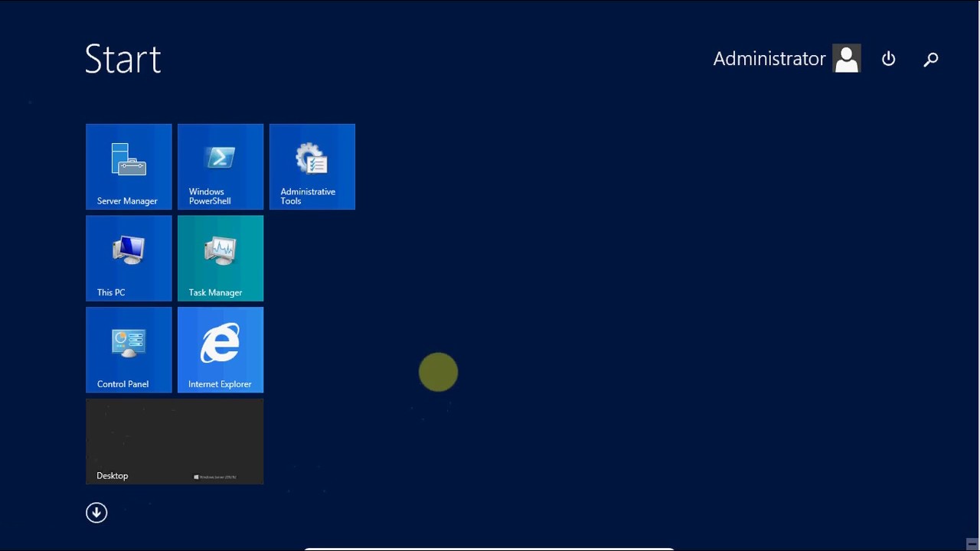Show all apps with the down arrow
Viewport: 980px width, 551px height.
click(96, 513)
